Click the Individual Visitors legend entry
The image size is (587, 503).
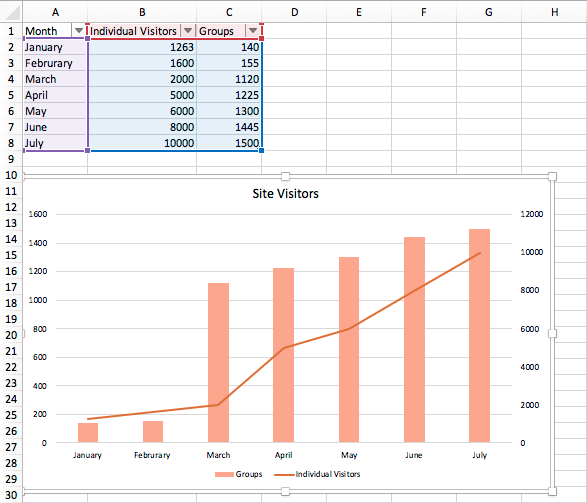coord(317,474)
